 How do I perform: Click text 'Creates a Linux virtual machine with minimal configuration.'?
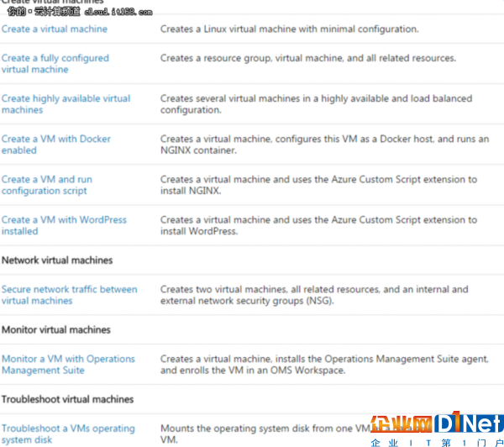tap(290, 29)
